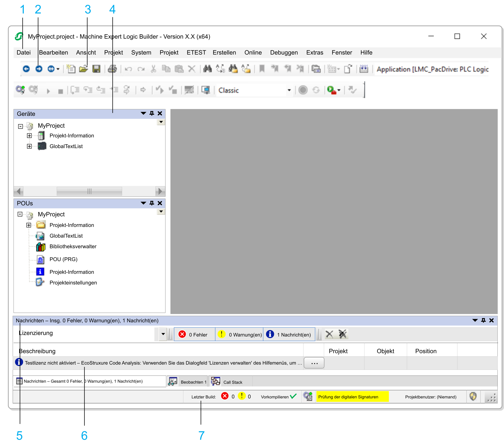
Task: Collapse MyProject node in Geräte tree
Action: pos(20,126)
